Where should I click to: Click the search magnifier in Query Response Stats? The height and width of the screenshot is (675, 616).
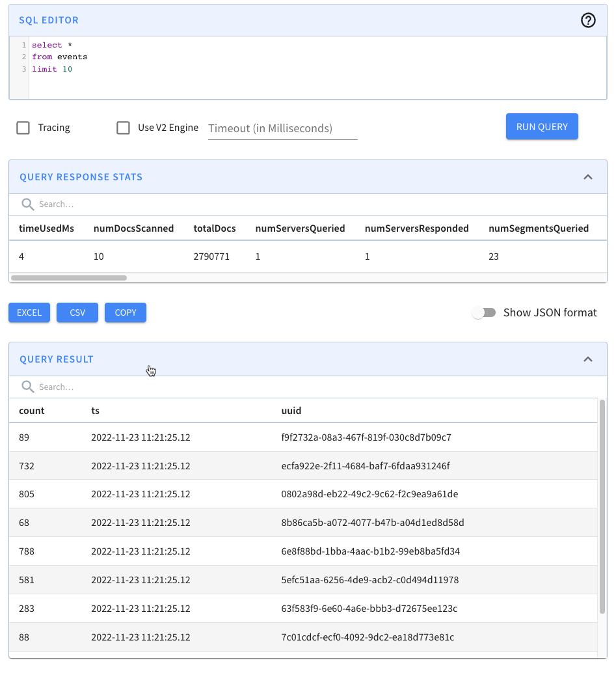point(27,204)
